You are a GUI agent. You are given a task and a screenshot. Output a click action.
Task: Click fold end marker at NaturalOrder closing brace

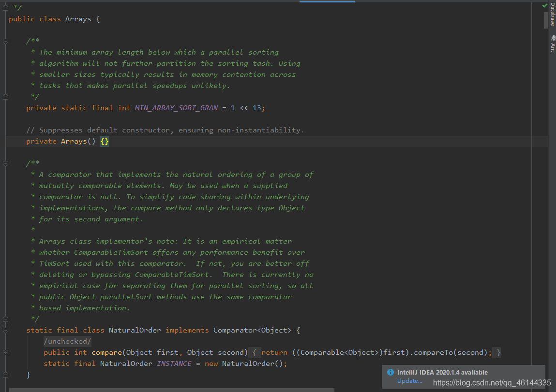click(6, 375)
